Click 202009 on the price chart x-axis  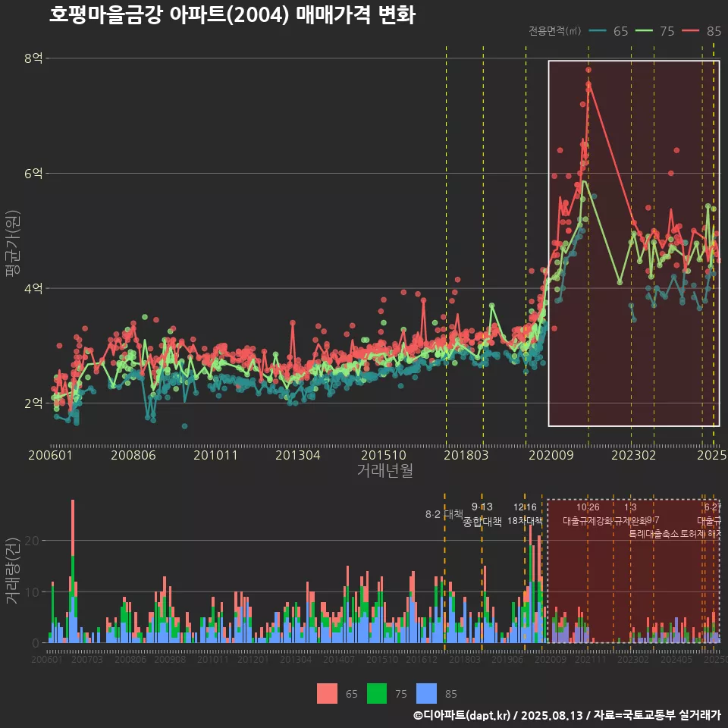tap(551, 455)
